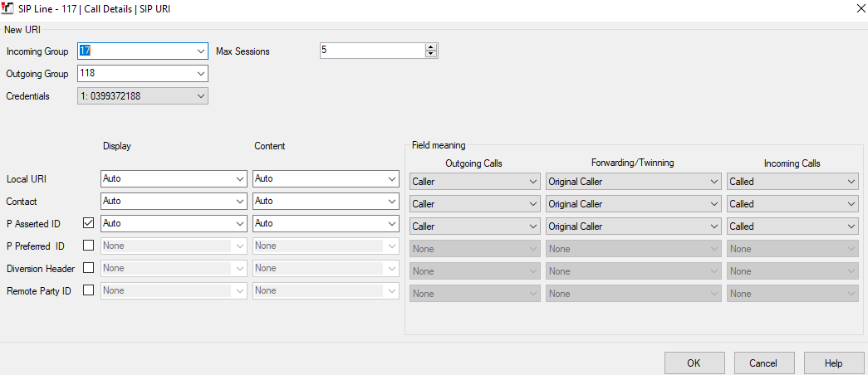Open the Outgoing Group dropdown

pyautogui.click(x=201, y=73)
